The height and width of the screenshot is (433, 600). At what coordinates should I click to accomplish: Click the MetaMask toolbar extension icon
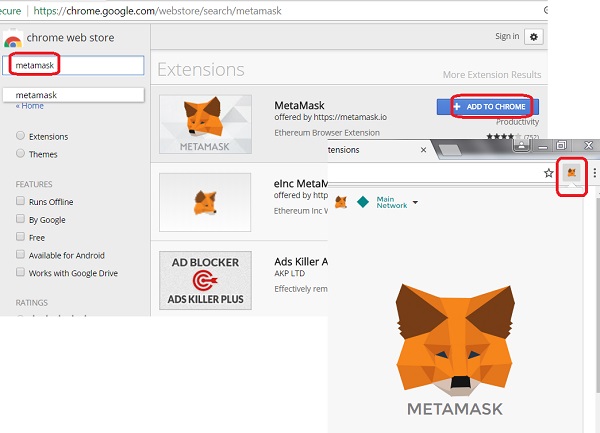pos(571,173)
